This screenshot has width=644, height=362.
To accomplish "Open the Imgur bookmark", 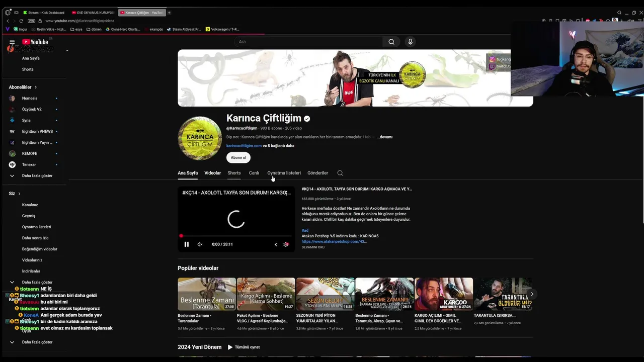I will pyautogui.click(x=20, y=29).
